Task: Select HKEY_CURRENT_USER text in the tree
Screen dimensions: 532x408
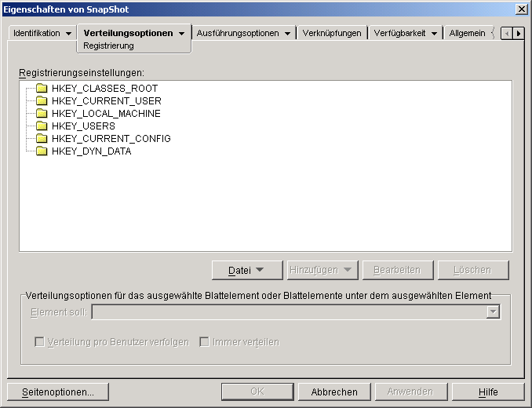Action: coord(107,101)
